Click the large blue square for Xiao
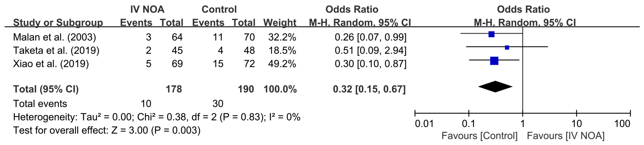This screenshot has width=644, height=145. pos(494,61)
